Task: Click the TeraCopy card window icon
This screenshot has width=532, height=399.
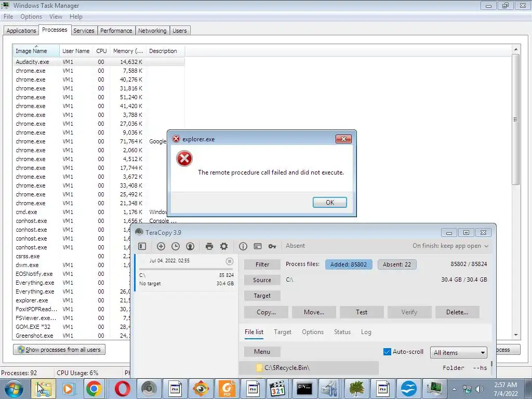Action: pos(258,246)
